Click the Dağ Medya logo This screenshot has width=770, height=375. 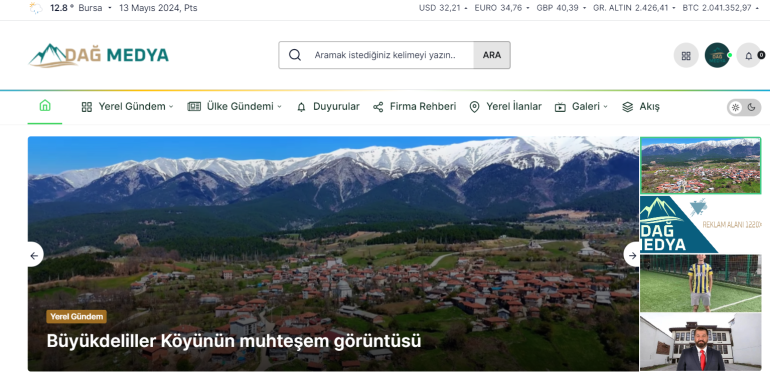99,55
